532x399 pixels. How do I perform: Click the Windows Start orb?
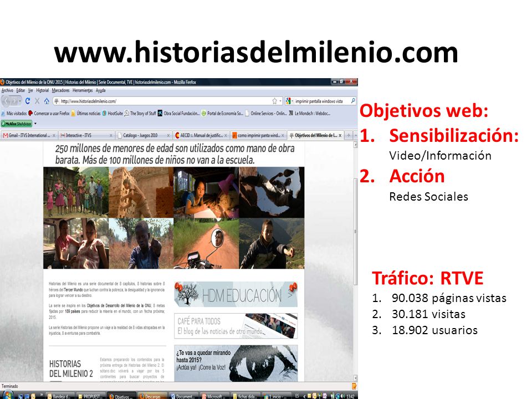tap(7, 396)
